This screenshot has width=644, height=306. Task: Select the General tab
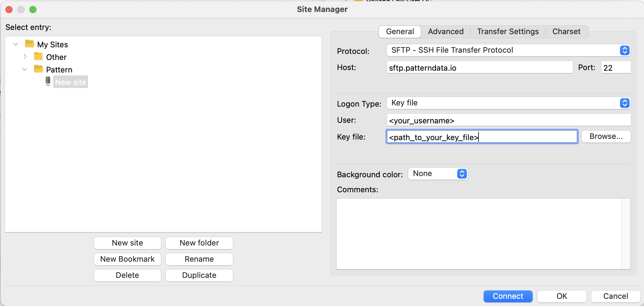click(x=400, y=31)
